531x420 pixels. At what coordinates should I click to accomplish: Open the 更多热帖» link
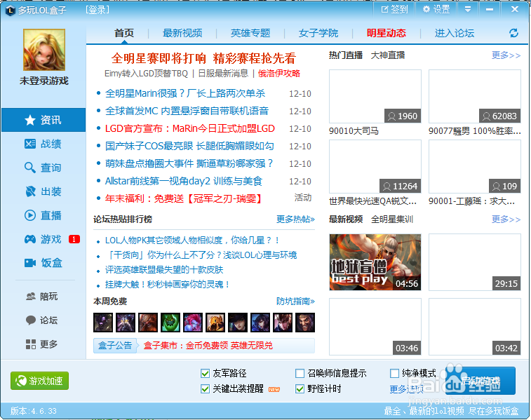295,219
